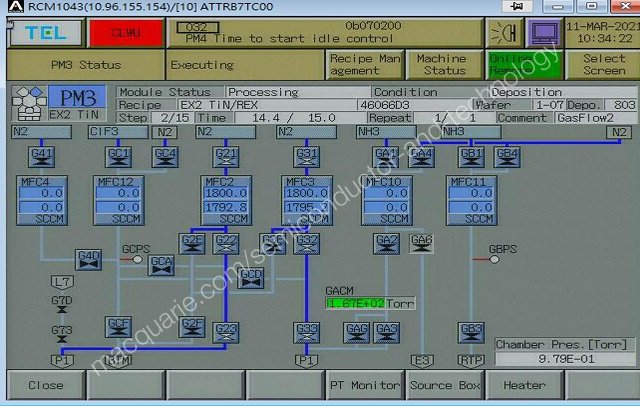
Task: Open the PT Monitor view
Action: click(x=364, y=385)
